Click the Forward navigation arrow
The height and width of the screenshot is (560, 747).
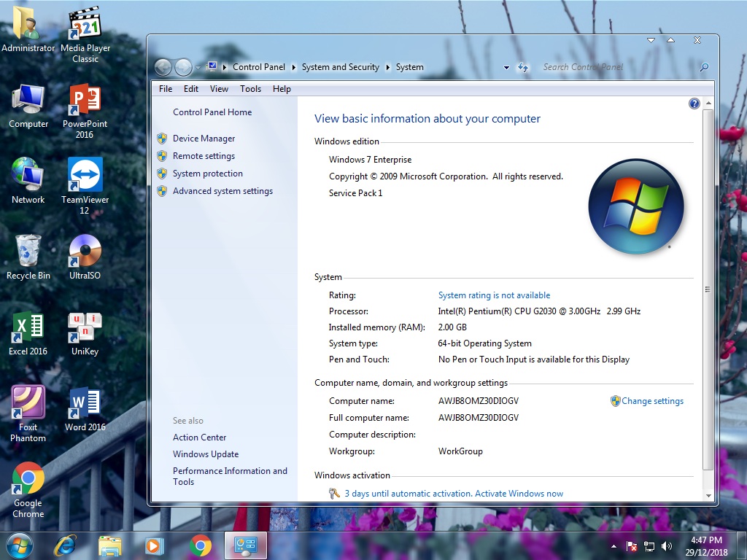click(183, 68)
